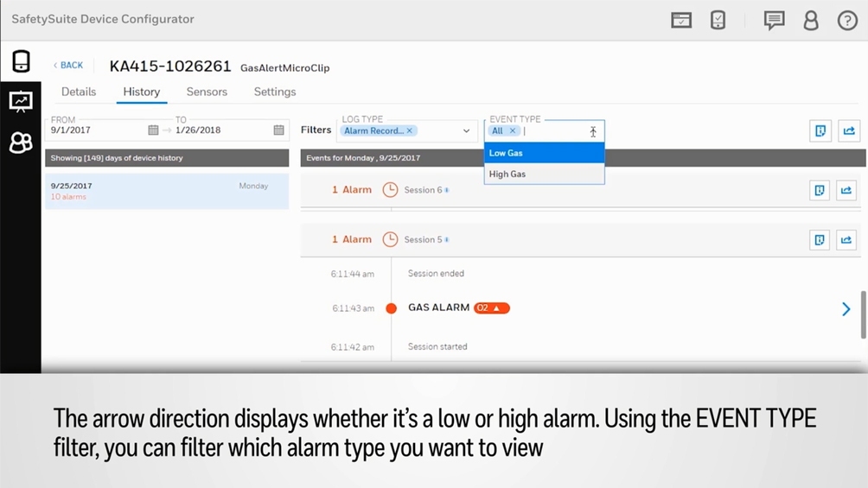Download Session 5 report icon
The height and width of the screenshot is (488, 868).
click(820, 240)
